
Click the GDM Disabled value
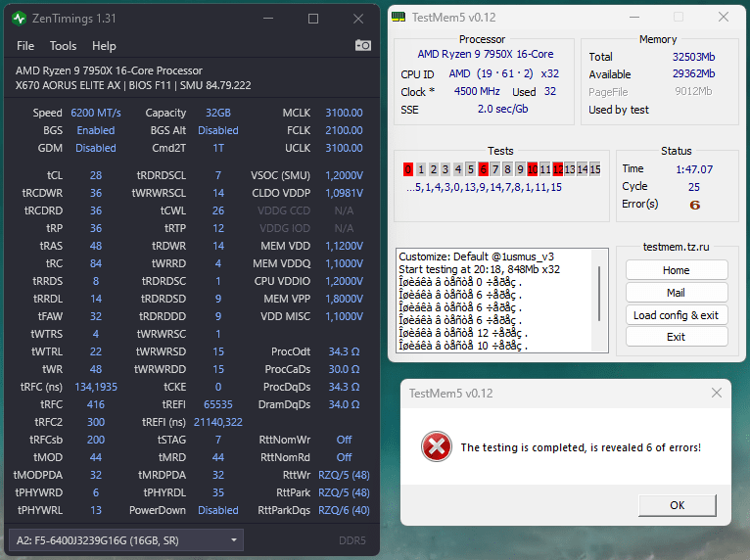point(96,148)
